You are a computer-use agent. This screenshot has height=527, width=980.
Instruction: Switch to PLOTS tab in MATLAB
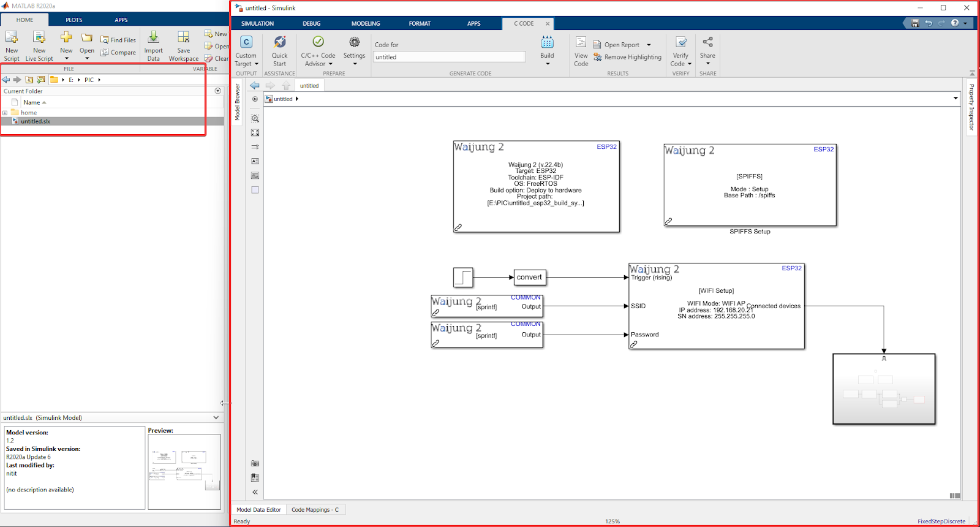[74, 20]
